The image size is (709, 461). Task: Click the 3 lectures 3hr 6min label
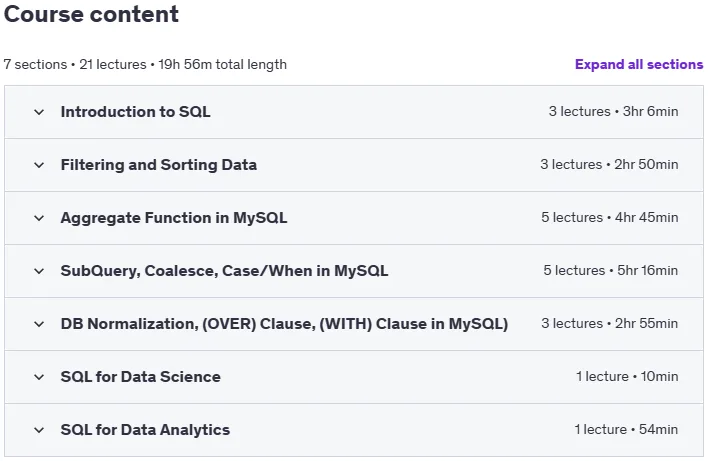click(613, 111)
